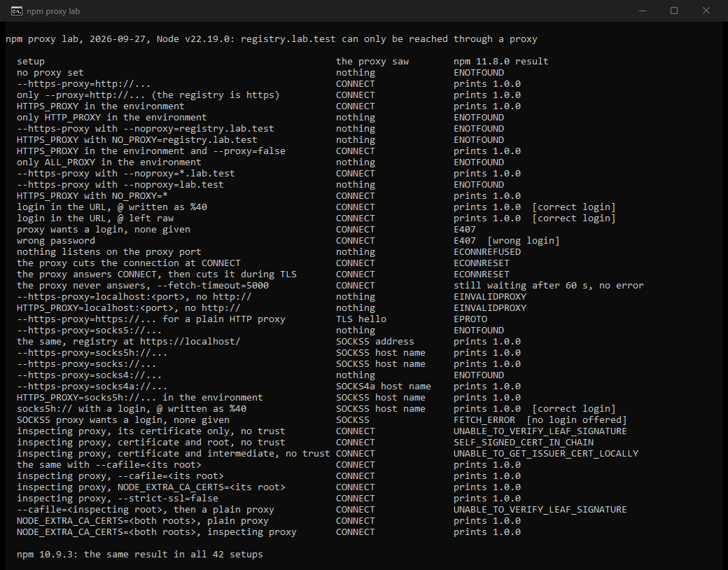This screenshot has width=728, height=570.
Task: Click '--https-proxy=https://... for a plain HTTP proxy'
Action: [x=151, y=319]
